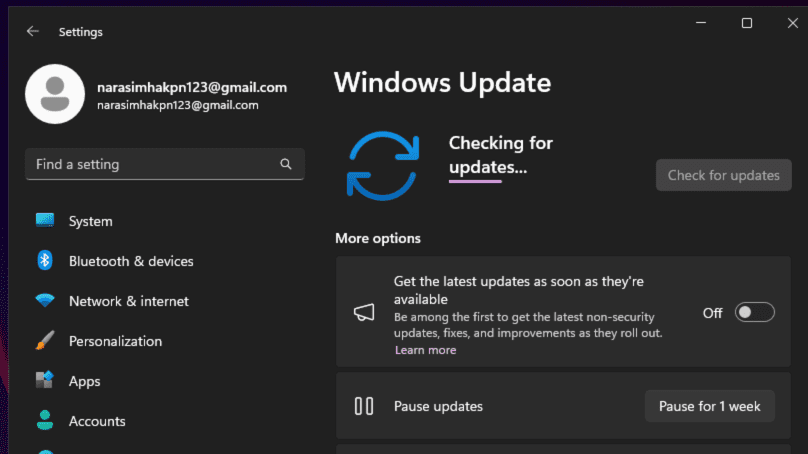Click the search magnifier icon

(x=286, y=164)
